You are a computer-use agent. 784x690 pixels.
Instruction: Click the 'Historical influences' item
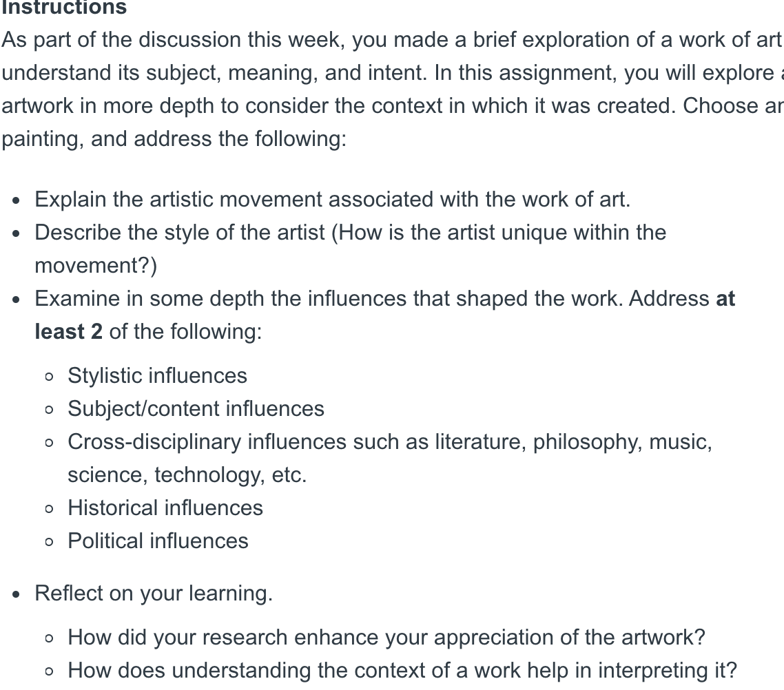pyautogui.click(x=165, y=508)
